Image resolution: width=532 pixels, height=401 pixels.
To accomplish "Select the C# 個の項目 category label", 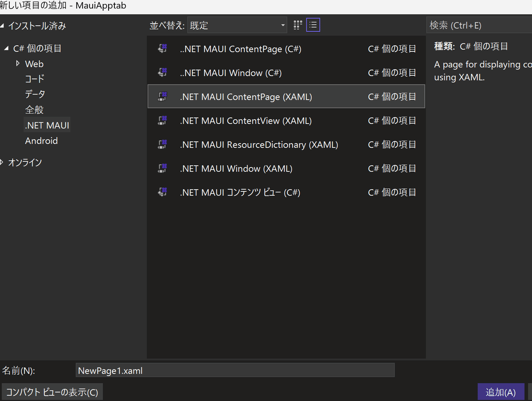I will 37,48.
